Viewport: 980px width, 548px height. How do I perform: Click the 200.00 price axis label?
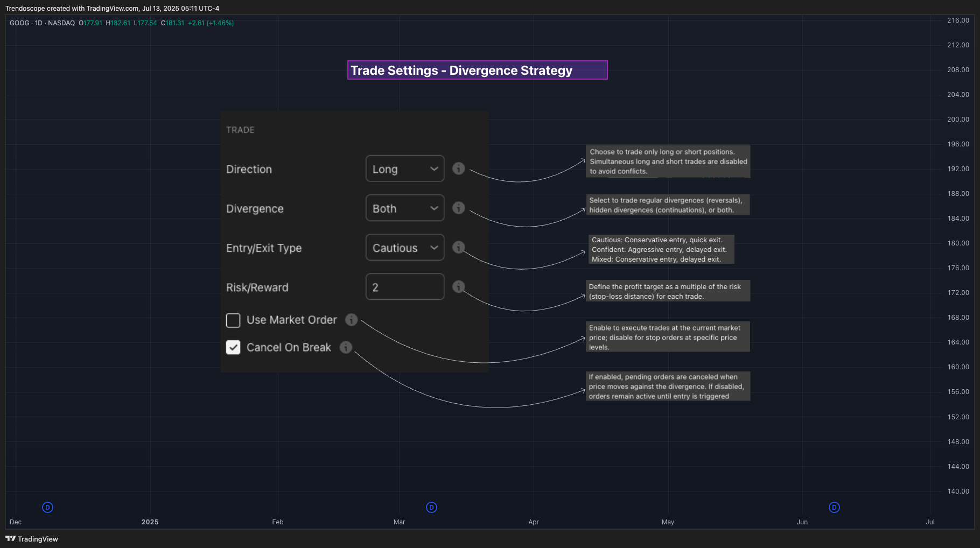coord(958,120)
